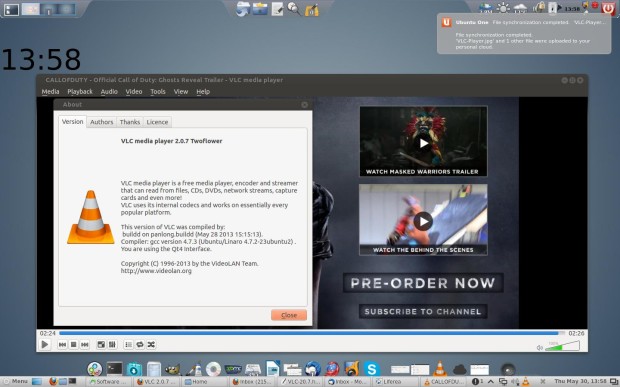620x387 pixels.
Task: Open the Help menu
Action: pyautogui.click(x=203, y=92)
